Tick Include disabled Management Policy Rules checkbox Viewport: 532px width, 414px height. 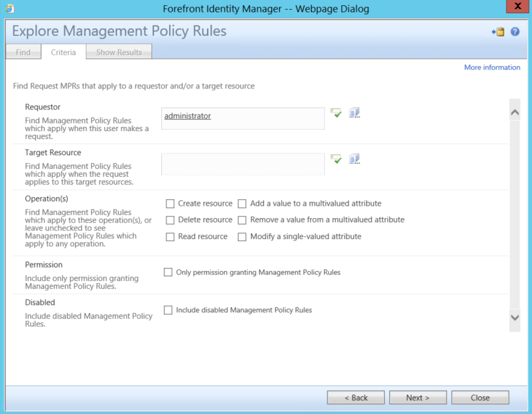(168, 310)
